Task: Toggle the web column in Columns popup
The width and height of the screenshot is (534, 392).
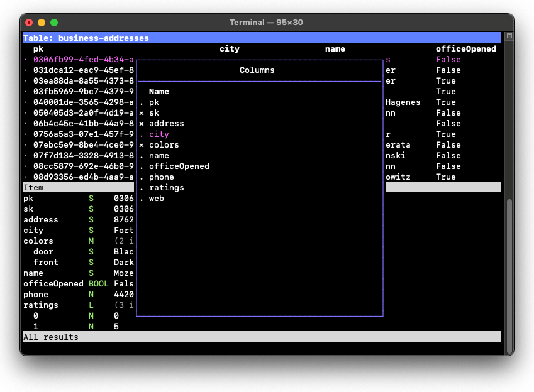Action: click(x=156, y=199)
